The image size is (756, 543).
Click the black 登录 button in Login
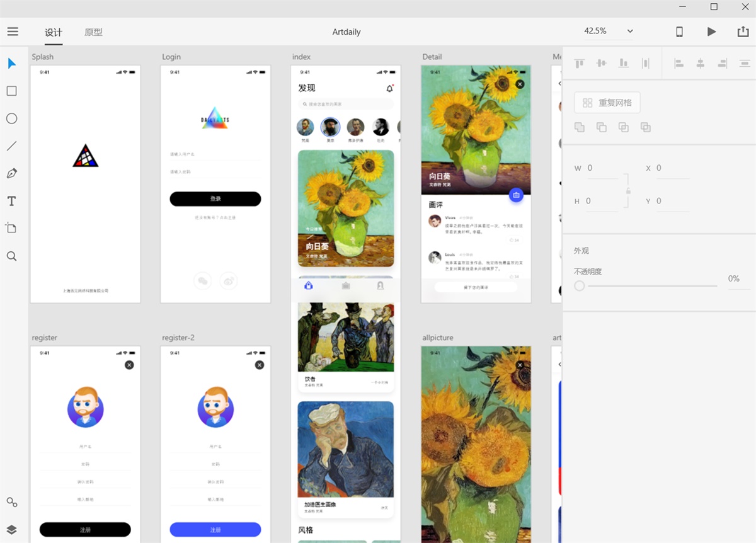215,199
